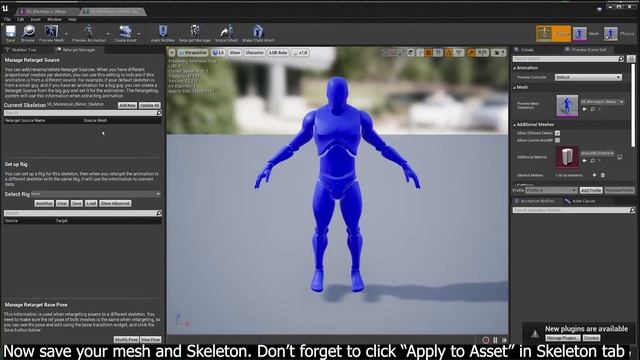Open the Profile selection dropdown

[551, 191]
